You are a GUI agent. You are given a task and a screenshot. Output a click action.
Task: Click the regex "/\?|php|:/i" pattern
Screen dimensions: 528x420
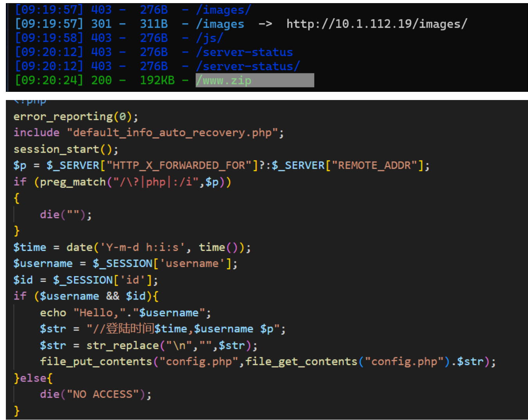coord(156,182)
